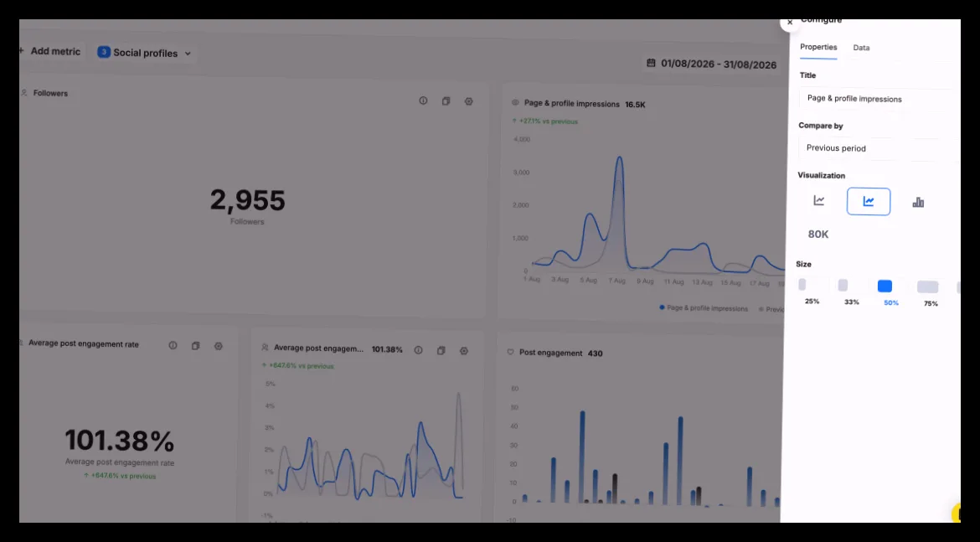Click the Add metric button
The height and width of the screenshot is (542, 980).
(x=50, y=51)
